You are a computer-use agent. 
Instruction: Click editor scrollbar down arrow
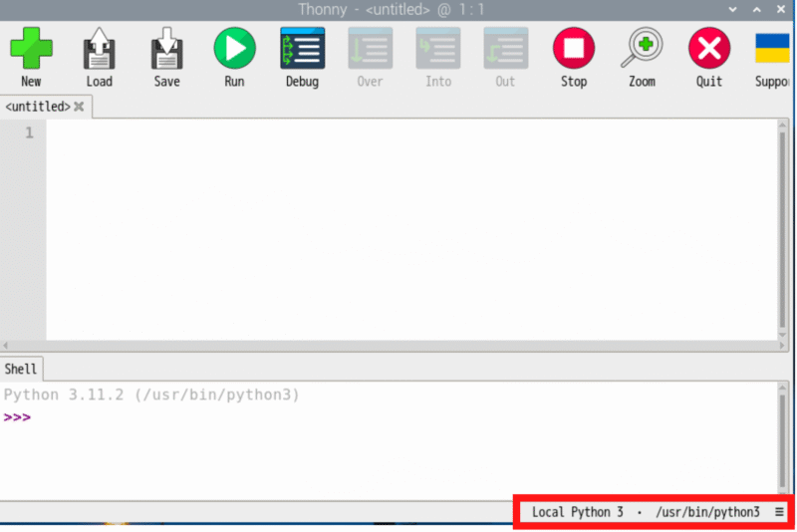tap(782, 335)
